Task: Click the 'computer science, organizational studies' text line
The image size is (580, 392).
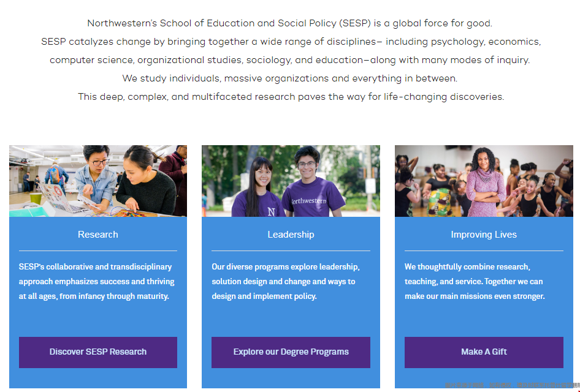Action: 289,60
